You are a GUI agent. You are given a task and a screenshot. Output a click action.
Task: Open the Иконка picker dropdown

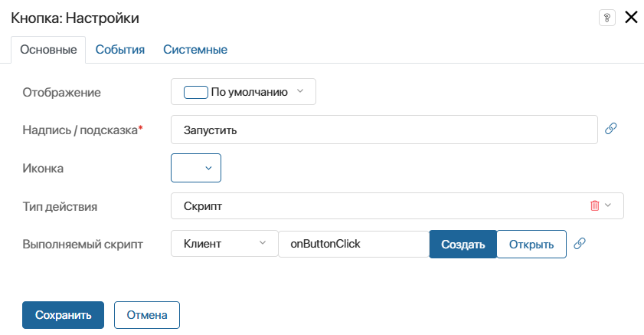tap(196, 168)
